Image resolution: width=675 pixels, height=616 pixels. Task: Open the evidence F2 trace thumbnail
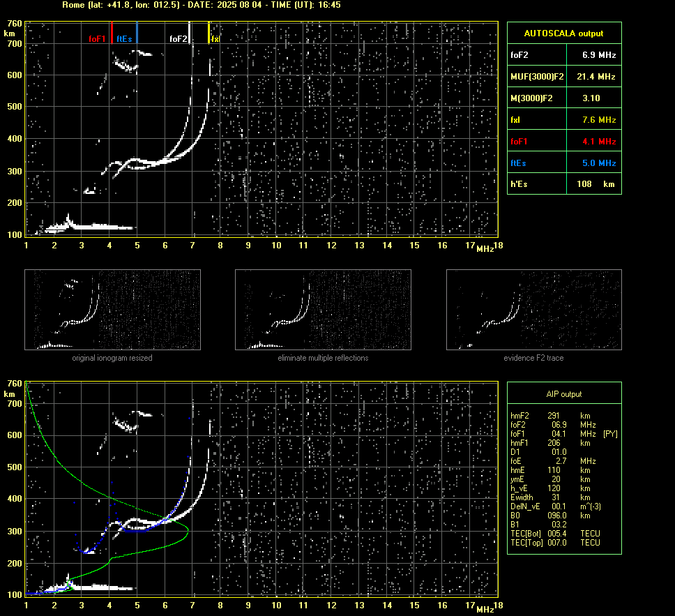coord(534,310)
